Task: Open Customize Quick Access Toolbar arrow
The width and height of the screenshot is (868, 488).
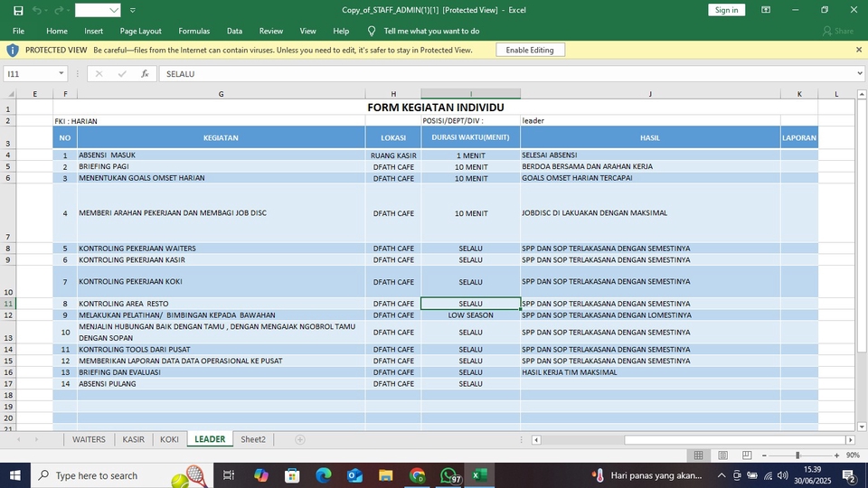Action: coord(133,11)
